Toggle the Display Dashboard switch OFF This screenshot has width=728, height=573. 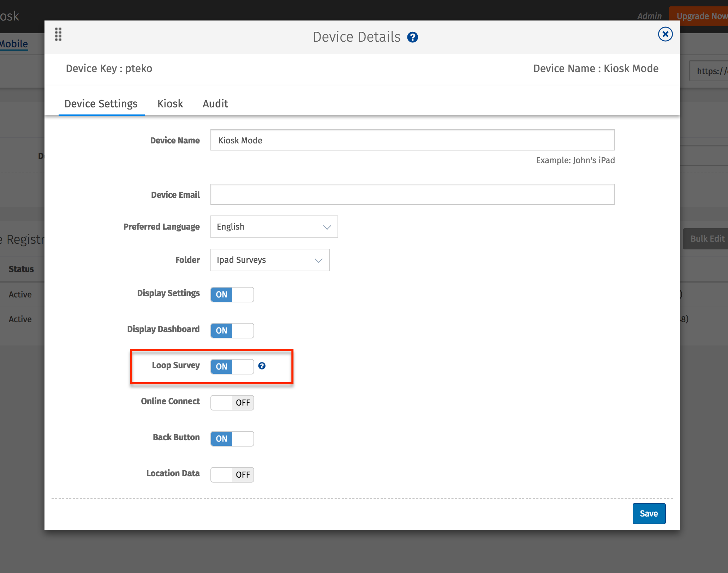(233, 330)
